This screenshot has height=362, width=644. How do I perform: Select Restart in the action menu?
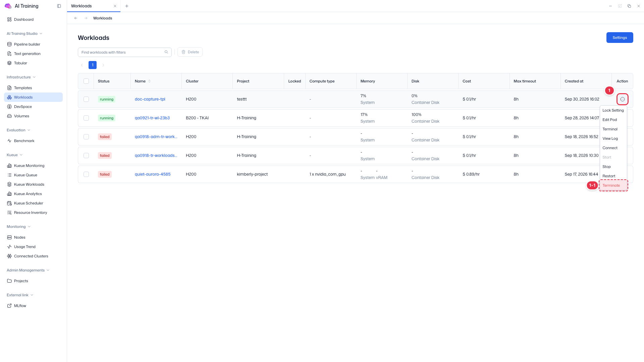tap(613, 176)
